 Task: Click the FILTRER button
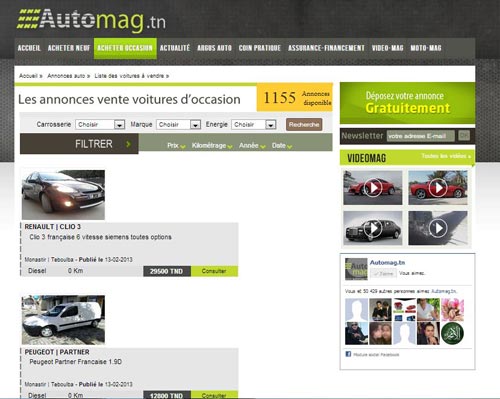coord(79,144)
